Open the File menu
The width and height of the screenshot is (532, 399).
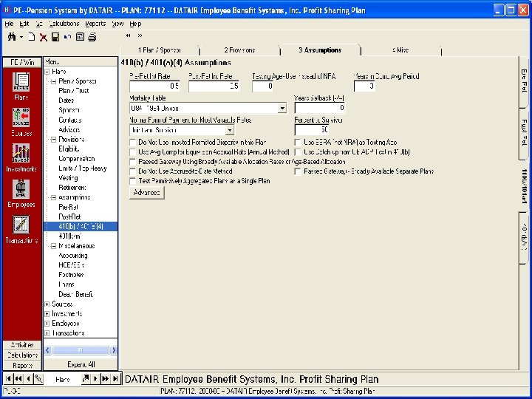point(9,24)
